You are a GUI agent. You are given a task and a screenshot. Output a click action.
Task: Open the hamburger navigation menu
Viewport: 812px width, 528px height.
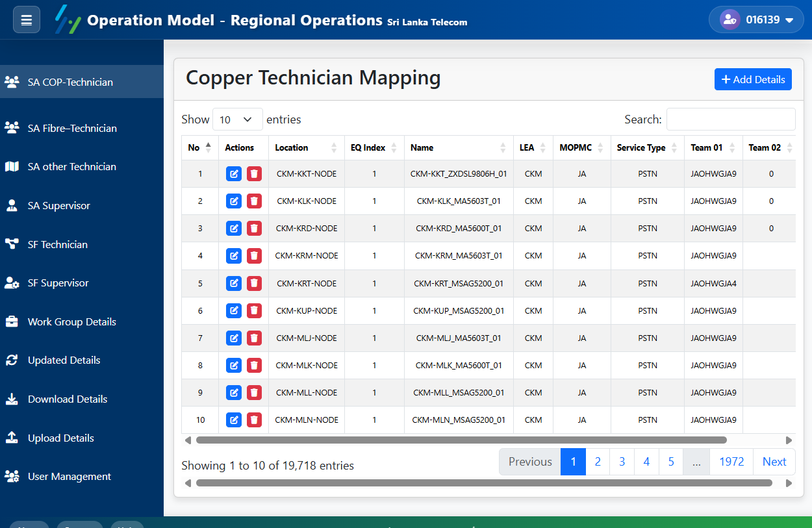26,19
